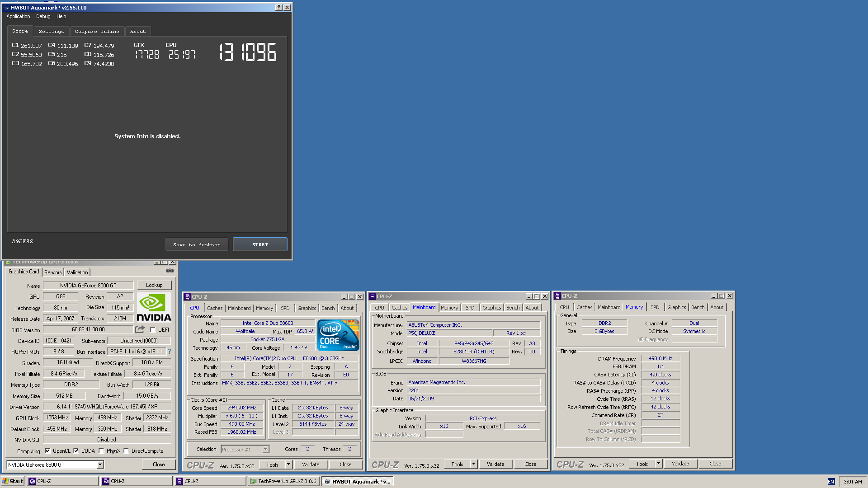The height and width of the screenshot is (488, 868).
Task: Open Bench tab in CPU-Z CPU window
Action: click(x=328, y=308)
